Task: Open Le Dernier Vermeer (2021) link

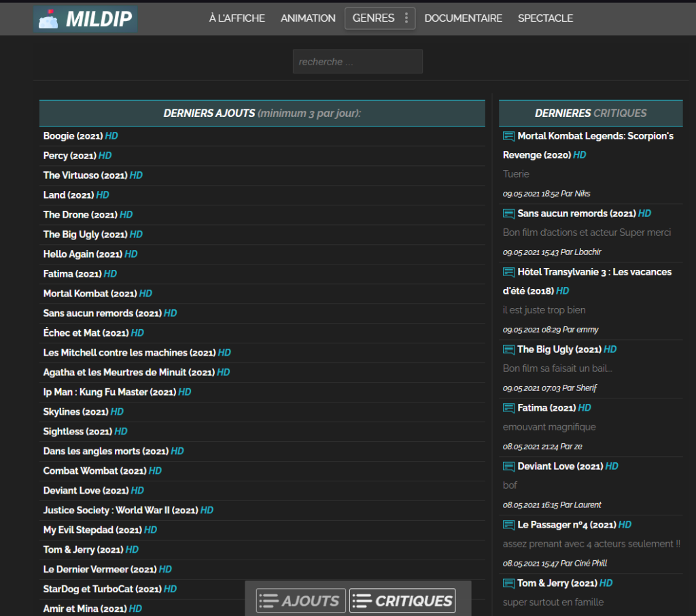Action: (107, 569)
